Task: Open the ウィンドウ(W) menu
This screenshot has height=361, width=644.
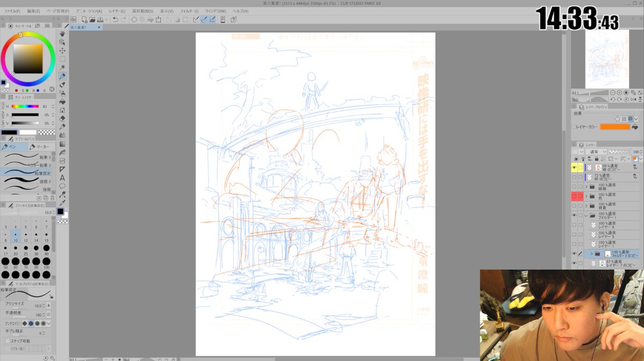Action: pyautogui.click(x=216, y=11)
